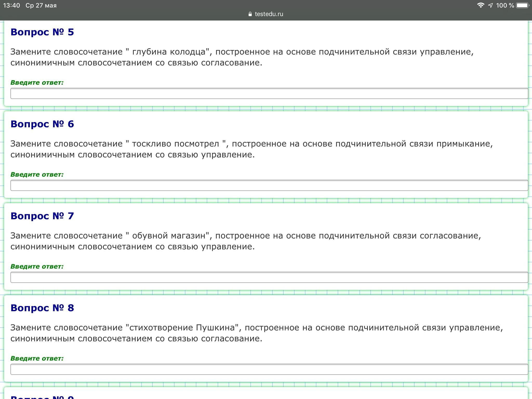Click the 13:40 clock in status bar
The image size is (532, 399).
[x=12, y=5]
